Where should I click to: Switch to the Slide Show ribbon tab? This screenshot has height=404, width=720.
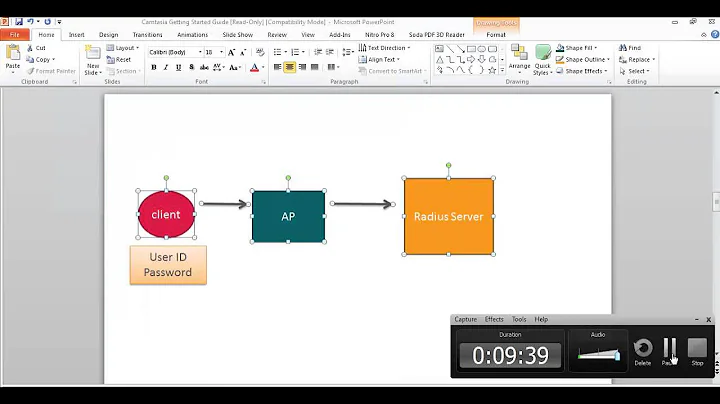[237, 35]
